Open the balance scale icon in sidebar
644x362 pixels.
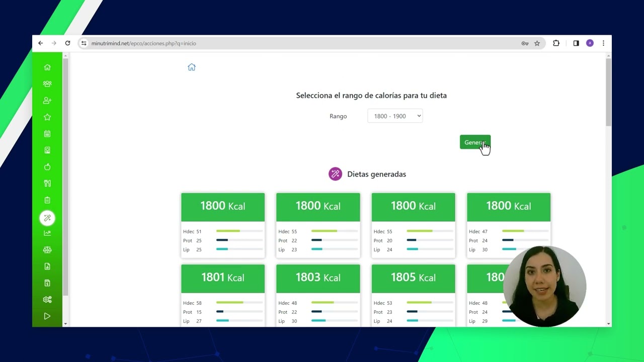pos(47,250)
